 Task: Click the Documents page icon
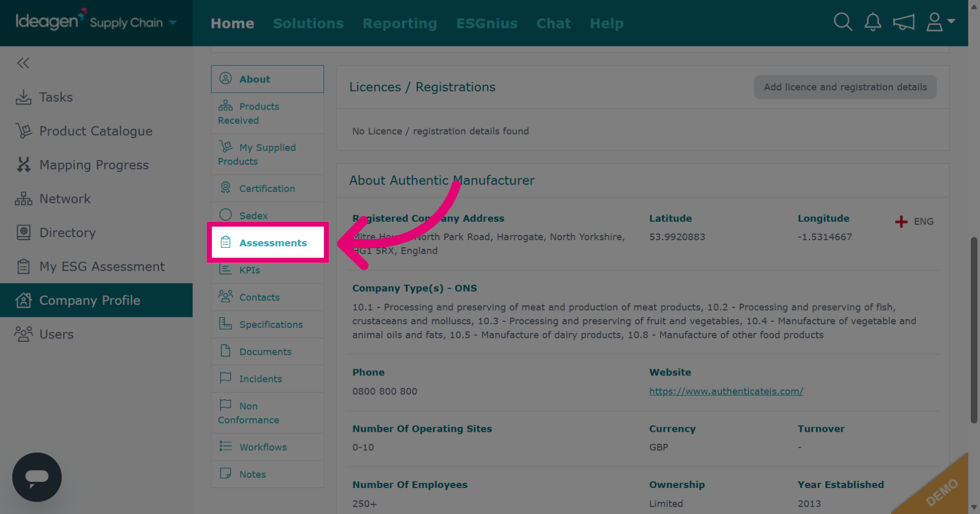[226, 351]
